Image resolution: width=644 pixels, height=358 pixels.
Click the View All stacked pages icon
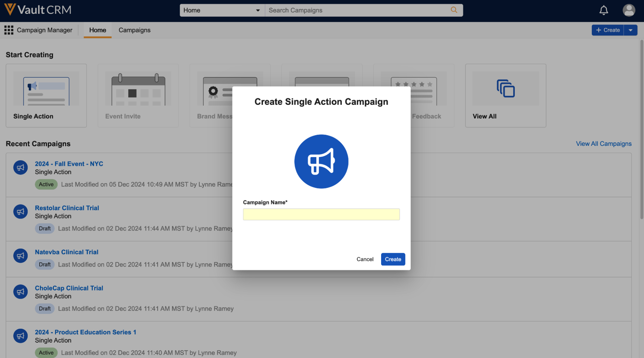(x=505, y=89)
